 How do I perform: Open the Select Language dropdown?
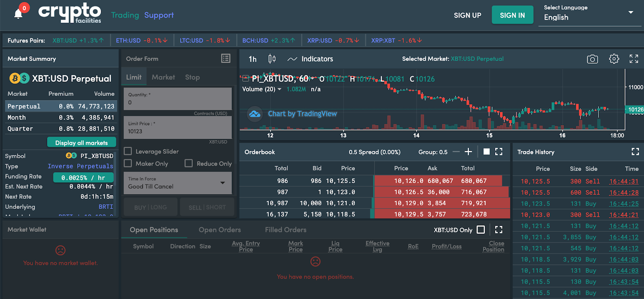[x=590, y=15]
